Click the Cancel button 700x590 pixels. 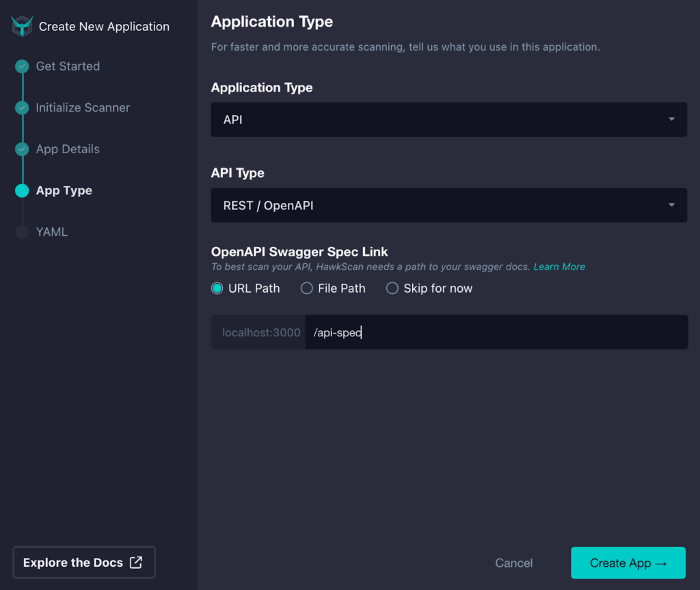(513, 563)
